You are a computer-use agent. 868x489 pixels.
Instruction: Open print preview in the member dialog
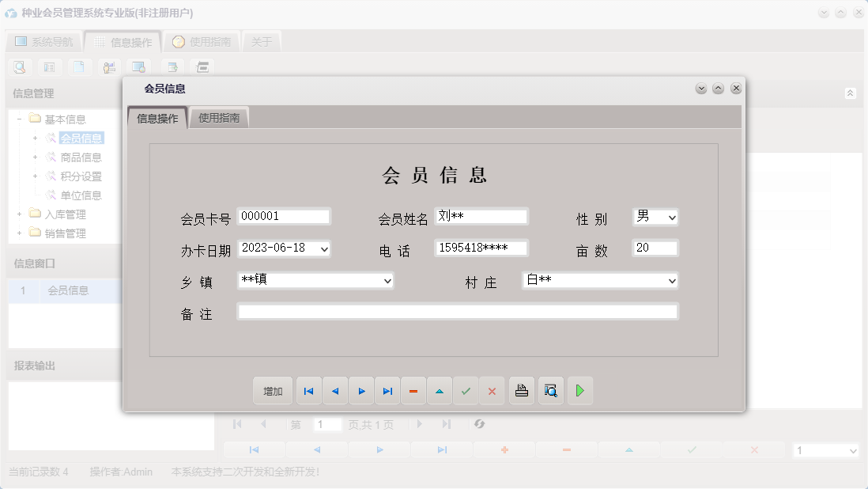pos(550,390)
